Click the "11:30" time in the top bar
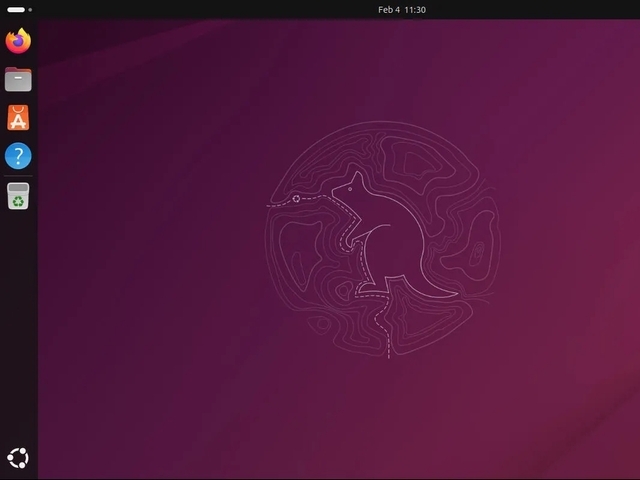This screenshot has width=640, height=480. coord(415,9)
